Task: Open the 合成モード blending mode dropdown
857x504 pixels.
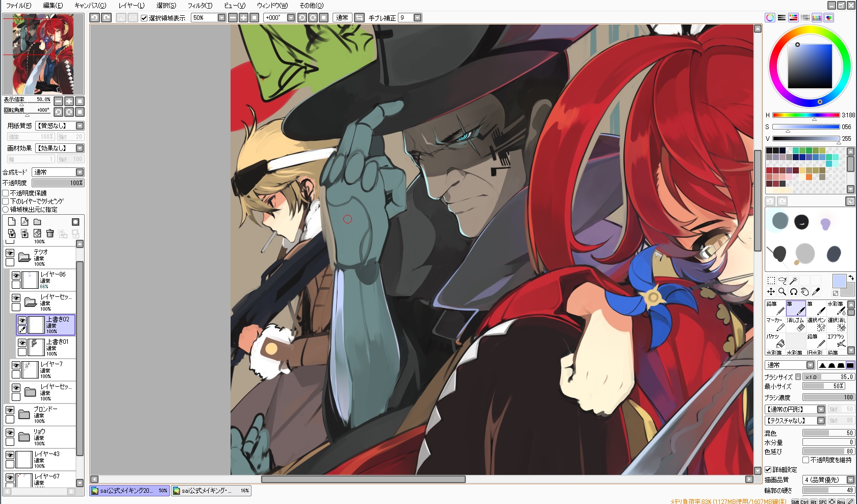Action: pos(80,172)
